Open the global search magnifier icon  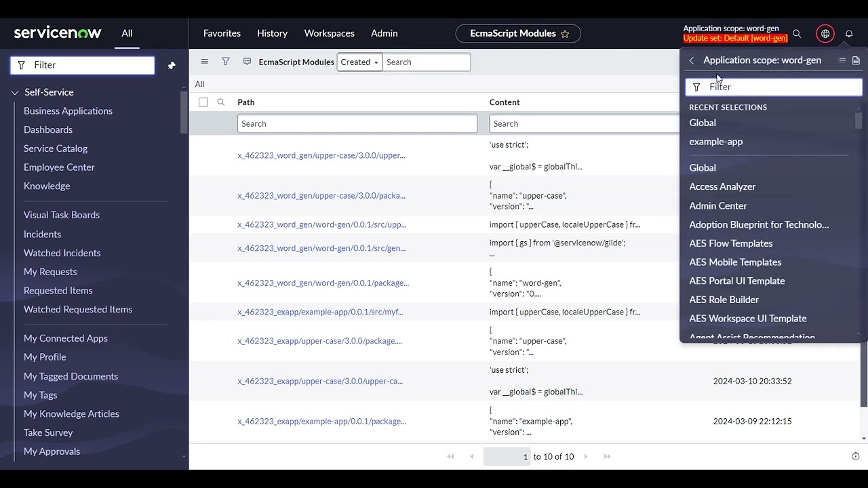[797, 34]
